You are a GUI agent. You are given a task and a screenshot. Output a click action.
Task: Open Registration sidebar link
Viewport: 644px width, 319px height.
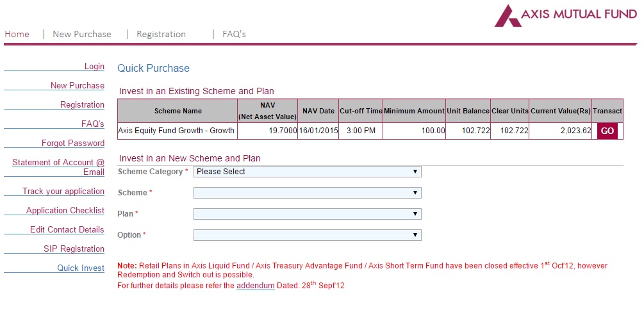pyautogui.click(x=82, y=104)
